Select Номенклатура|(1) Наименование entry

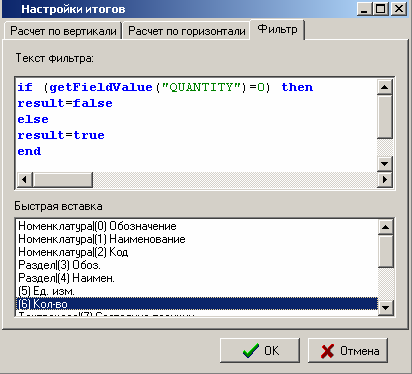click(x=197, y=239)
